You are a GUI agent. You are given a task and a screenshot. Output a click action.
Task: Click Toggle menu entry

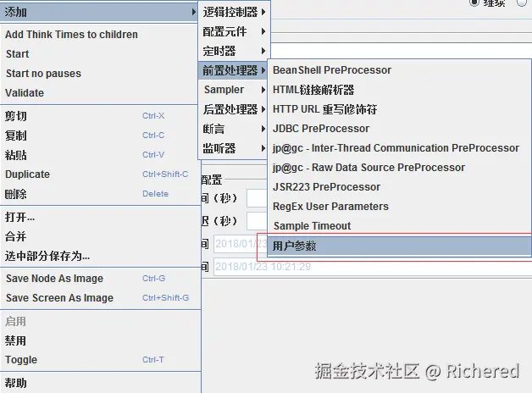pos(100,360)
